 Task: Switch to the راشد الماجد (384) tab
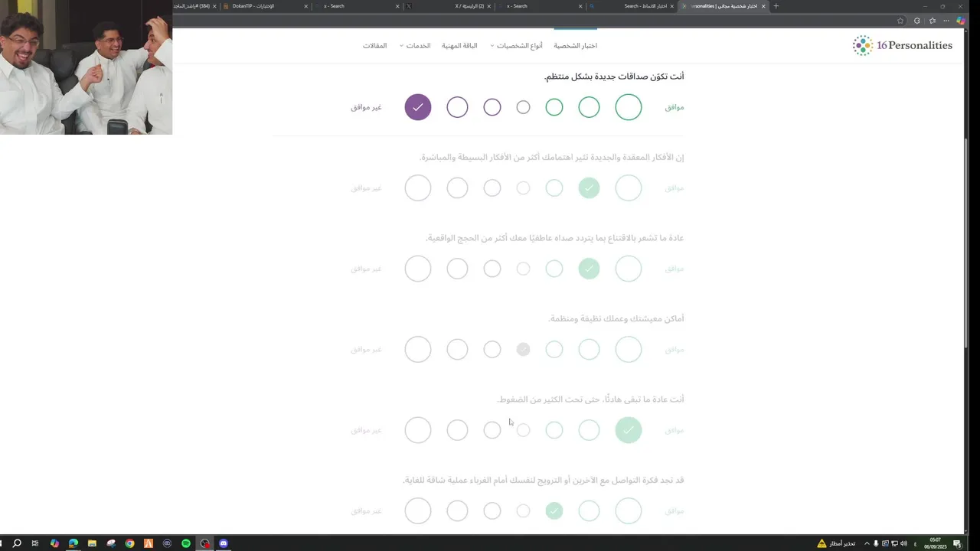coord(196,6)
